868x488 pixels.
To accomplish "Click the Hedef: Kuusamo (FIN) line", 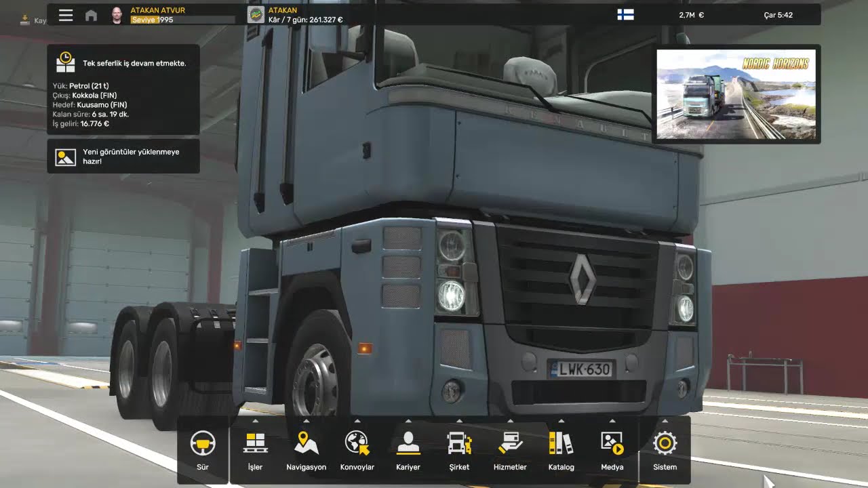I will (90, 105).
